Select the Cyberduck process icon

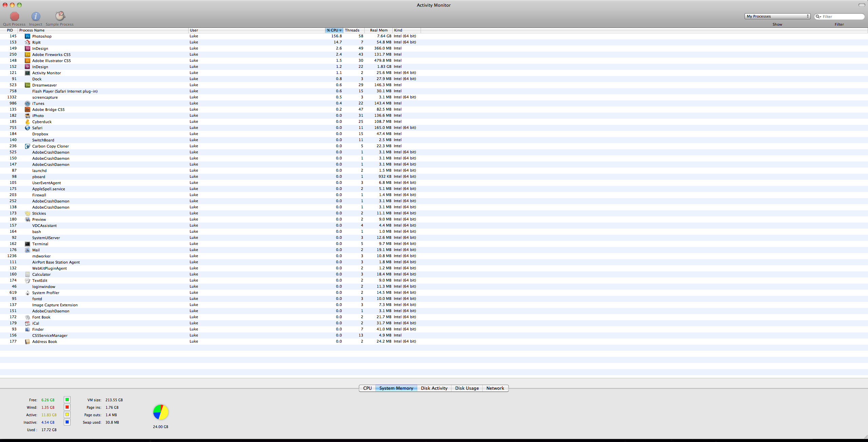(x=27, y=122)
